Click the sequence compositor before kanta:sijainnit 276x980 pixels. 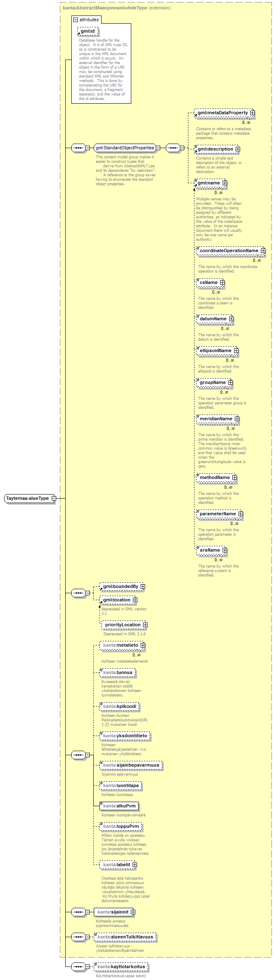pyautogui.click(x=78, y=911)
